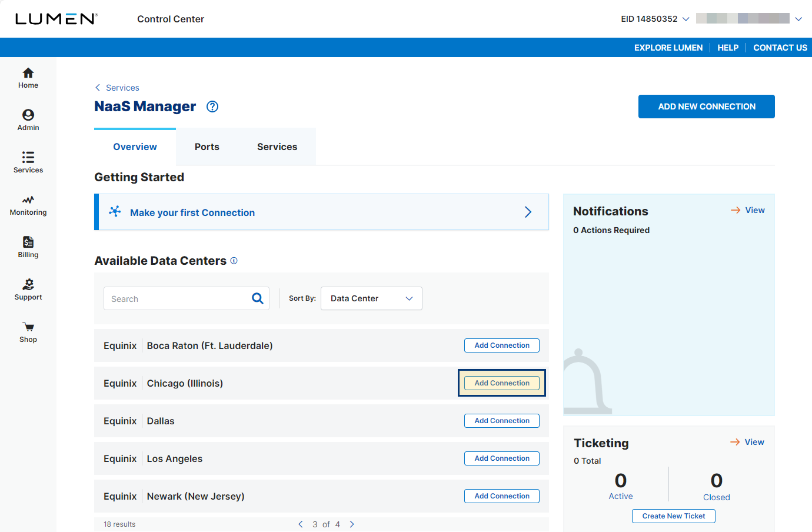Click back chevron beside Services breadcrumb

pyautogui.click(x=98, y=88)
